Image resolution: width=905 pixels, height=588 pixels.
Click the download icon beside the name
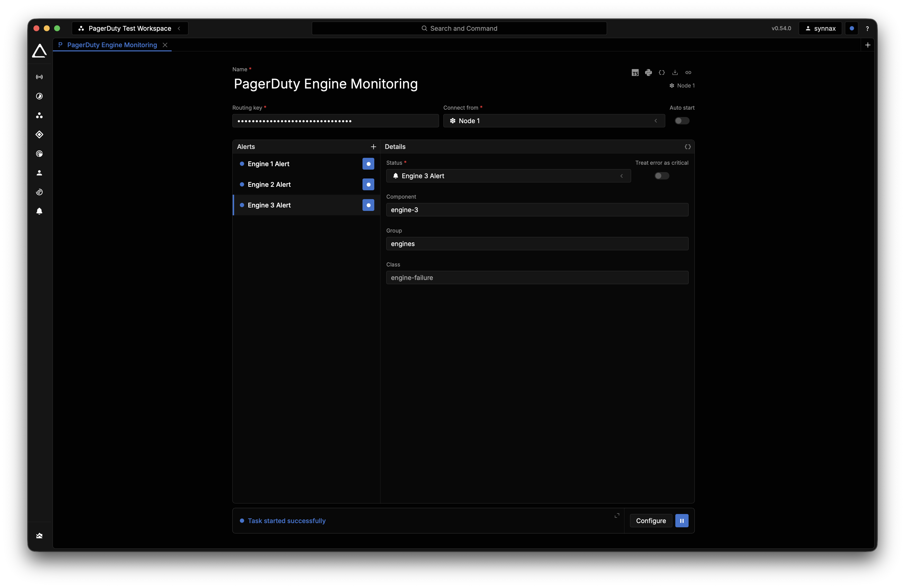(x=675, y=72)
